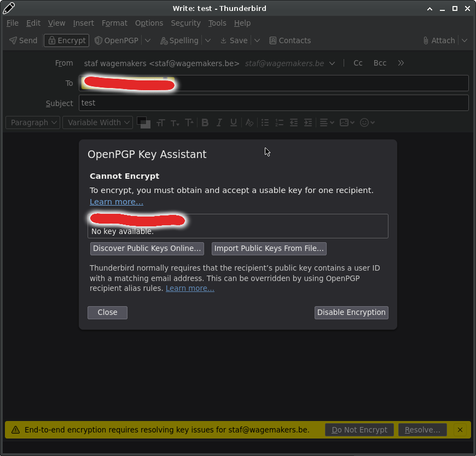Open the Options menu

pyautogui.click(x=149, y=23)
